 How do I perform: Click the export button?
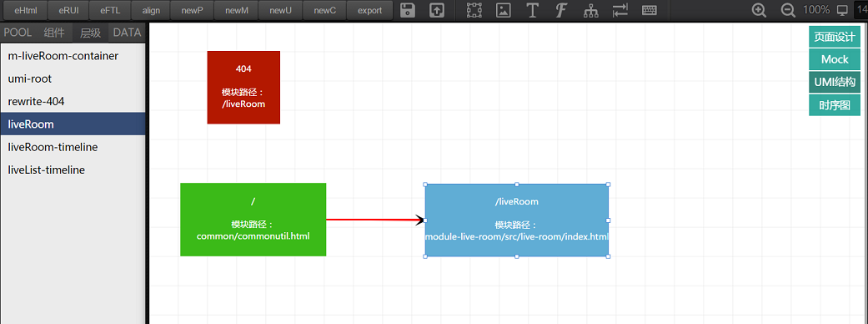coord(369,11)
